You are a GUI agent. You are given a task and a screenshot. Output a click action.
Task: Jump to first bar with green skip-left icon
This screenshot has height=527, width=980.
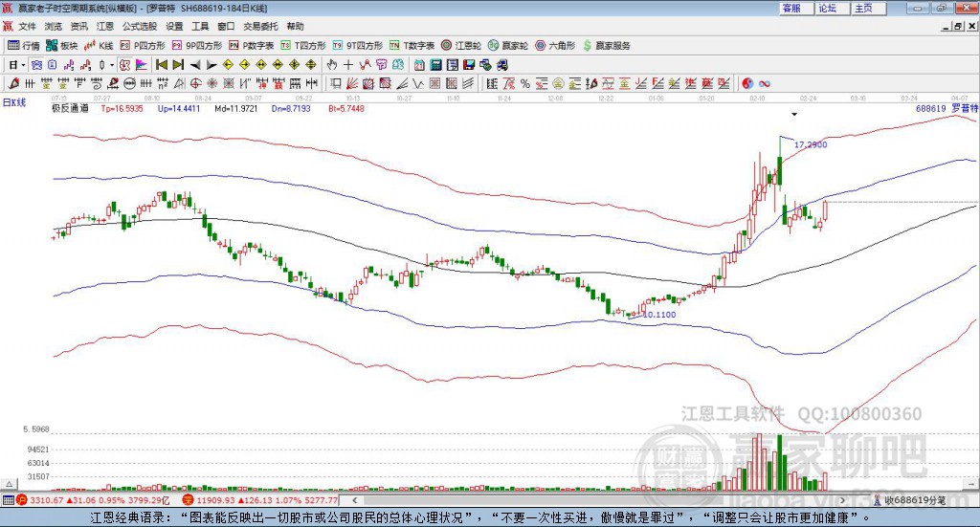[161, 65]
